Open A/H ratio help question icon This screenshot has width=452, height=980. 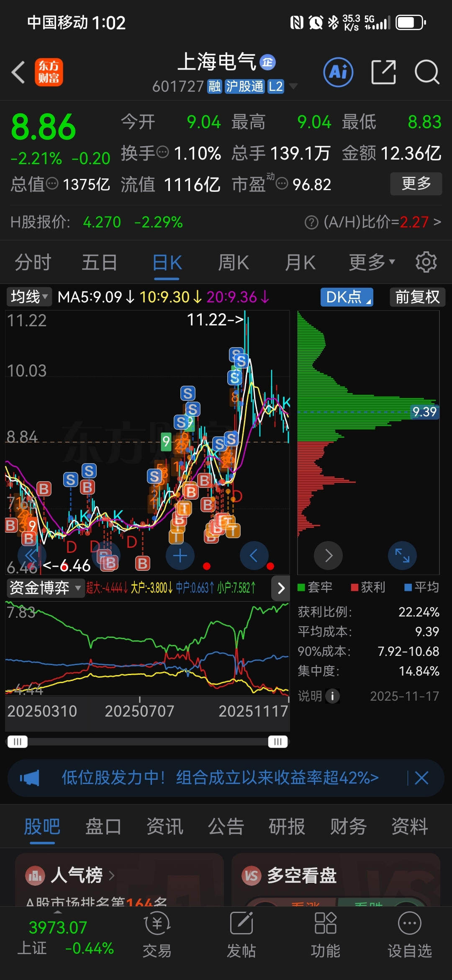(311, 222)
